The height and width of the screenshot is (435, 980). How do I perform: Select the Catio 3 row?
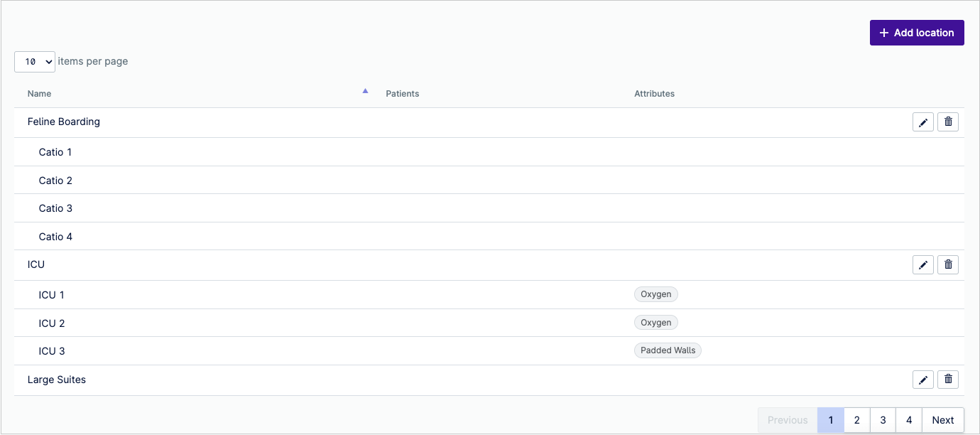click(x=489, y=208)
